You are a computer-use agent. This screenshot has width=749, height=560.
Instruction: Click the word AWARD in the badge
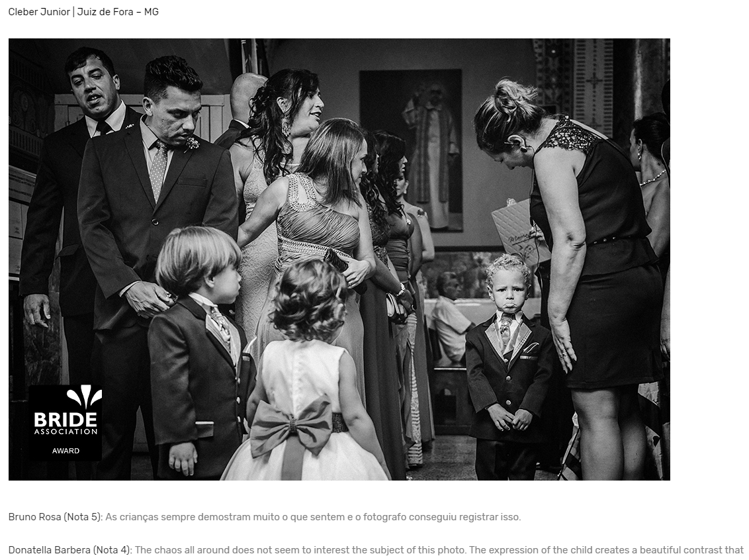pyautogui.click(x=66, y=451)
